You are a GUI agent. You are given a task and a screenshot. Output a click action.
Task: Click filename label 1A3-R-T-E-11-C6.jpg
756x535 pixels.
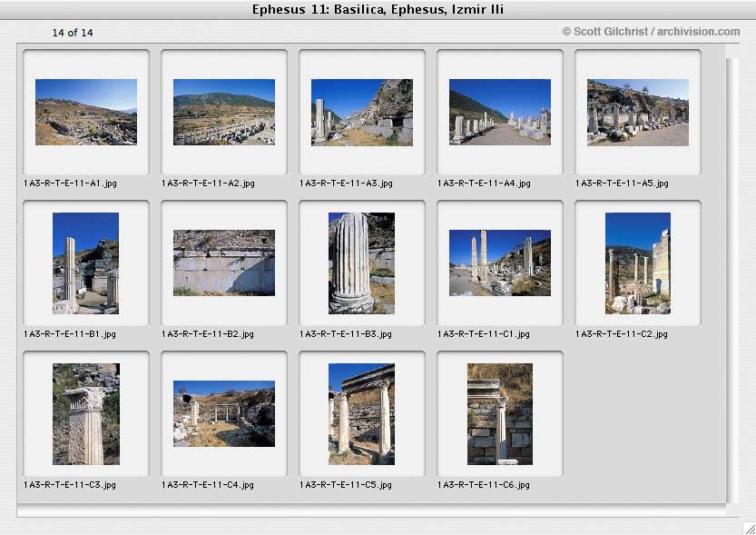click(x=483, y=485)
